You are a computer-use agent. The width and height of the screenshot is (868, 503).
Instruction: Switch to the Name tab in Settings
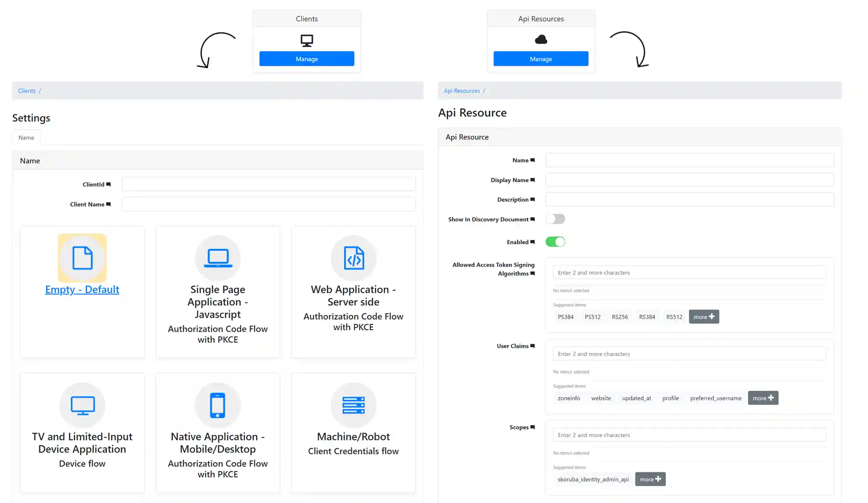tap(26, 137)
